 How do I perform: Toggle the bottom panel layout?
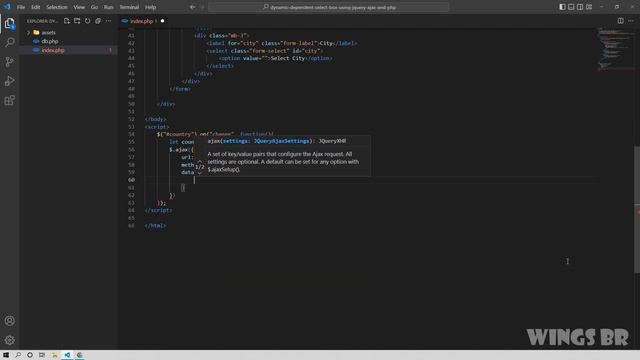[x=571, y=7]
